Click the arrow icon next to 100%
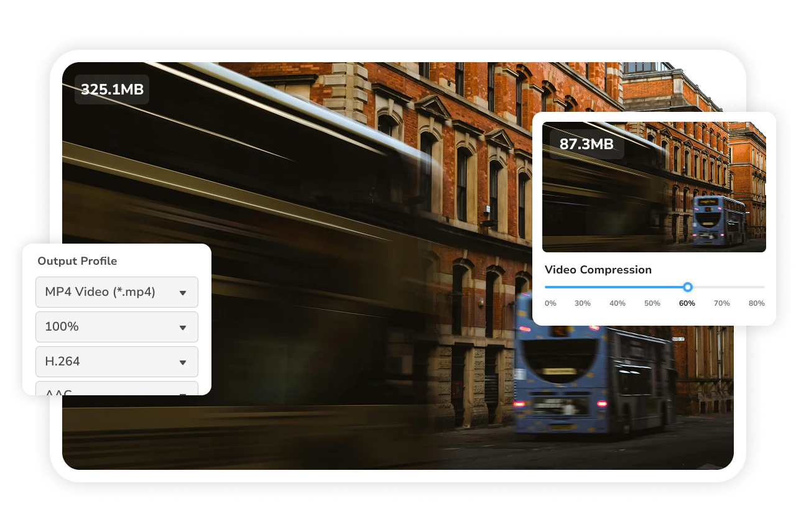 tap(183, 326)
